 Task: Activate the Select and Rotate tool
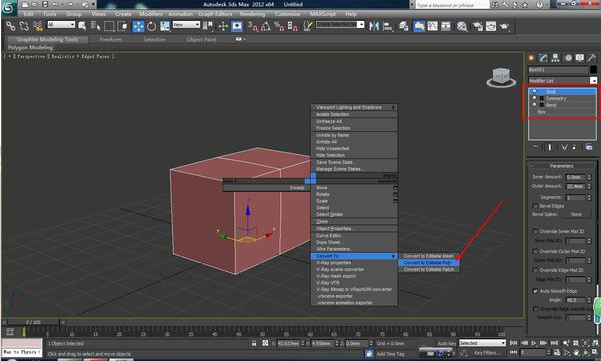[152, 26]
